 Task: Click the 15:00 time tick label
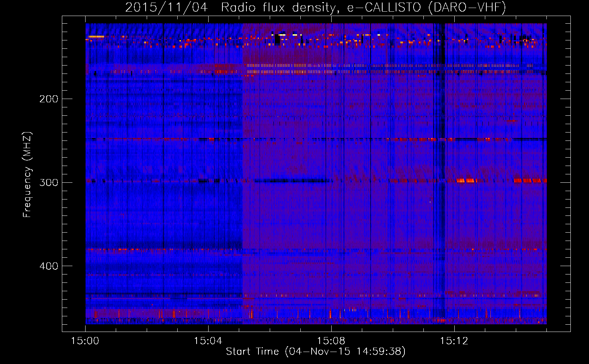click(x=85, y=341)
